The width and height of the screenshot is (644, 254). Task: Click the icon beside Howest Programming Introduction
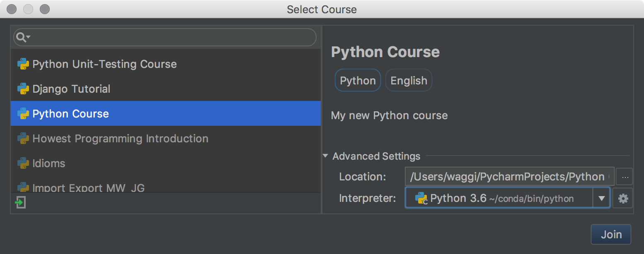coord(23,139)
